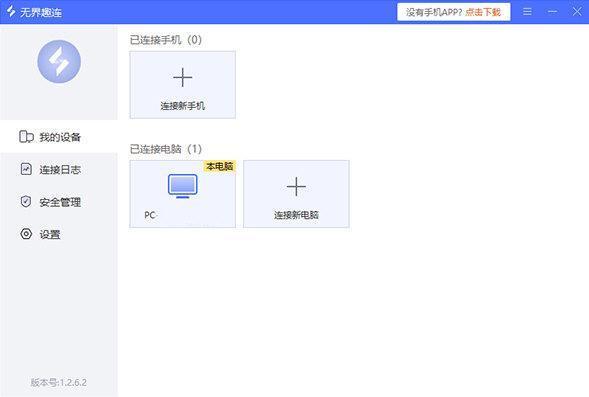Click the user avatar logo in the sidebar
This screenshot has width=589, height=397.
tap(59, 61)
